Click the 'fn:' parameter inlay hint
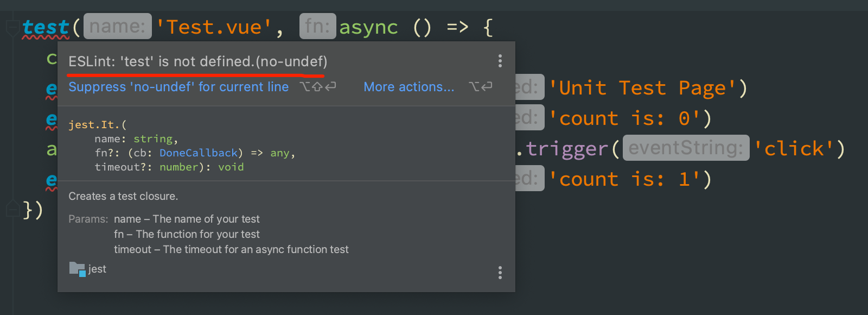868x315 pixels. [317, 27]
